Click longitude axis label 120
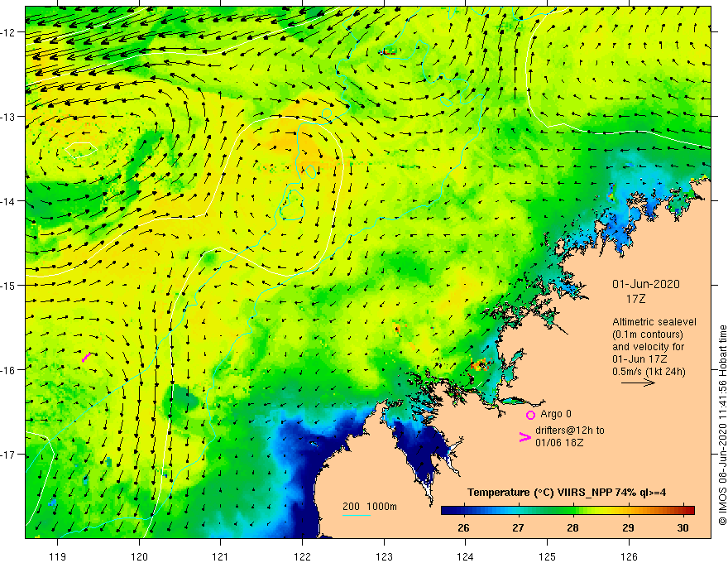Viewport: 728px width, 563px height. click(x=139, y=556)
